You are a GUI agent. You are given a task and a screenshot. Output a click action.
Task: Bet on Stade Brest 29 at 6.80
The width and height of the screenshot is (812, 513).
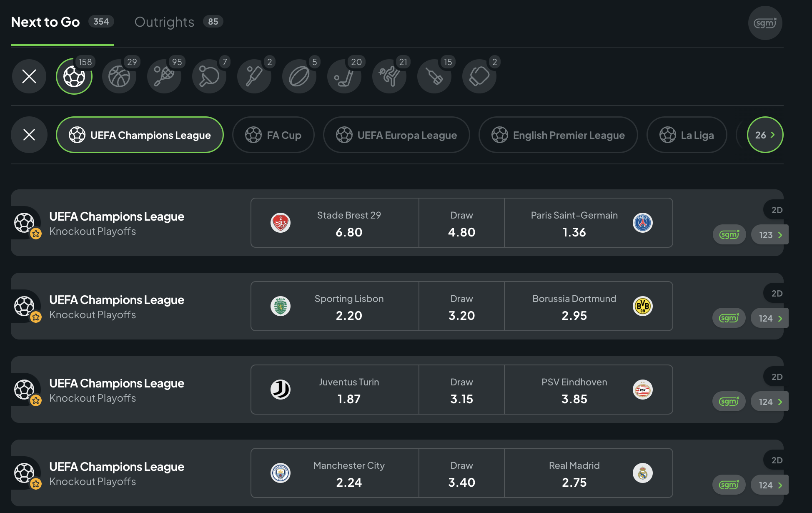pos(335,223)
